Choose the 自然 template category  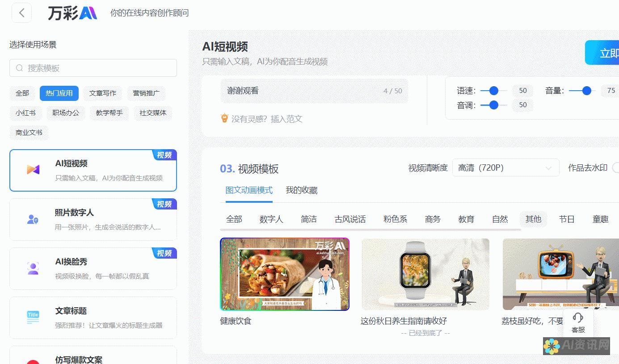500,219
